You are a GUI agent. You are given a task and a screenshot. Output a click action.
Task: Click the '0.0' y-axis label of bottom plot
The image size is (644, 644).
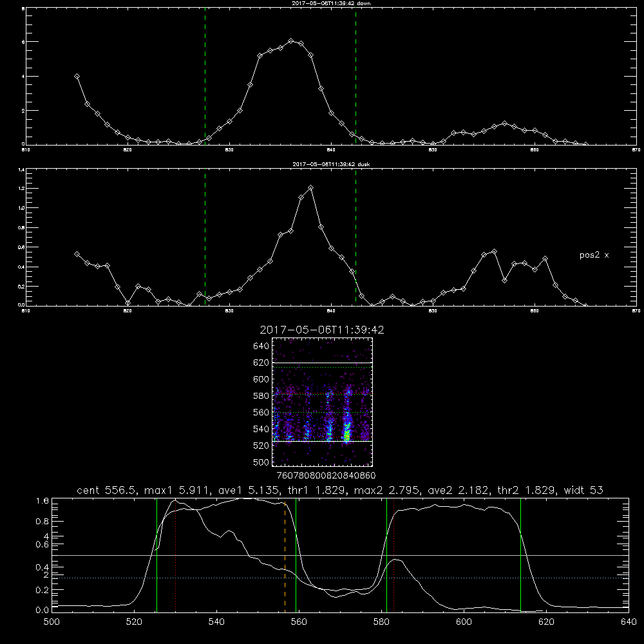point(43,611)
